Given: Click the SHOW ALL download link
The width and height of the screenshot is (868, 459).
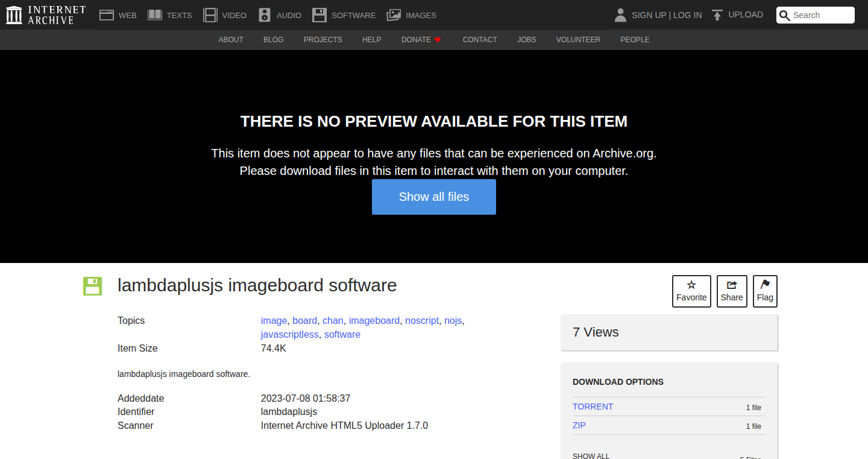Looking at the screenshot, I should [x=591, y=455].
